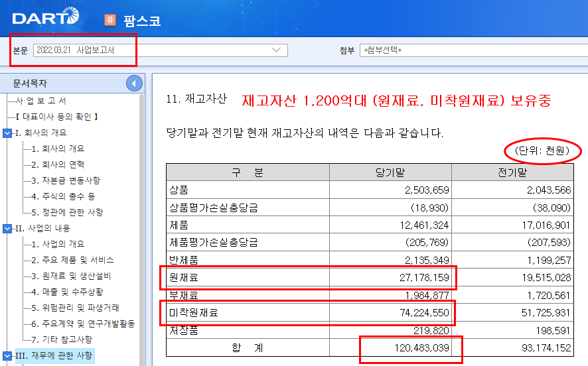
Task: Open 3. 자본금 변동사항 section
Action: [x=66, y=180]
